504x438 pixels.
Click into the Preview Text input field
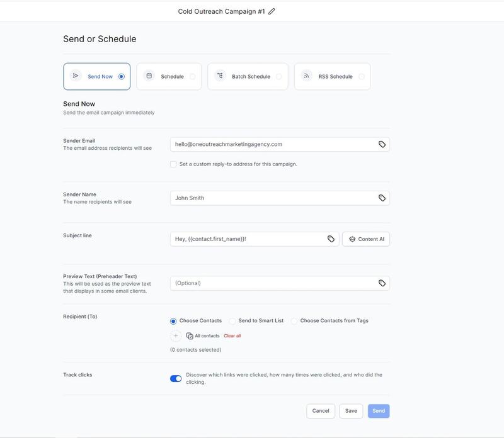pos(271,283)
